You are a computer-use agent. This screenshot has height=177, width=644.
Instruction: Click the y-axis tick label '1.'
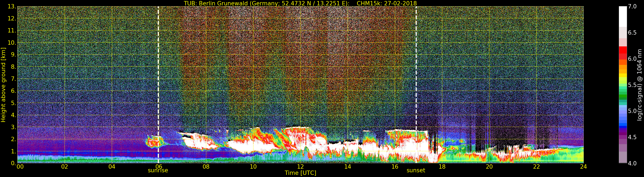coord(13,151)
